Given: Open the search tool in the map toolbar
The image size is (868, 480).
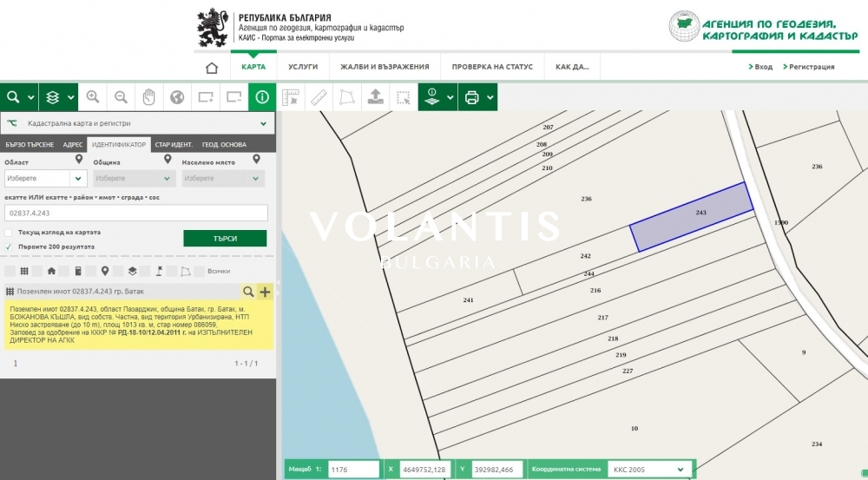Looking at the screenshot, I should 13,97.
